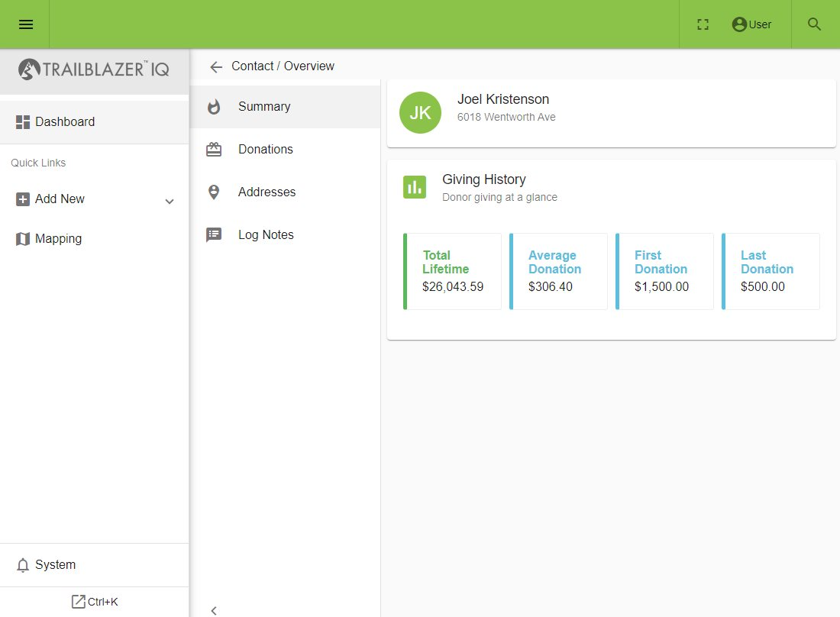Click the System bell icon

(22, 565)
